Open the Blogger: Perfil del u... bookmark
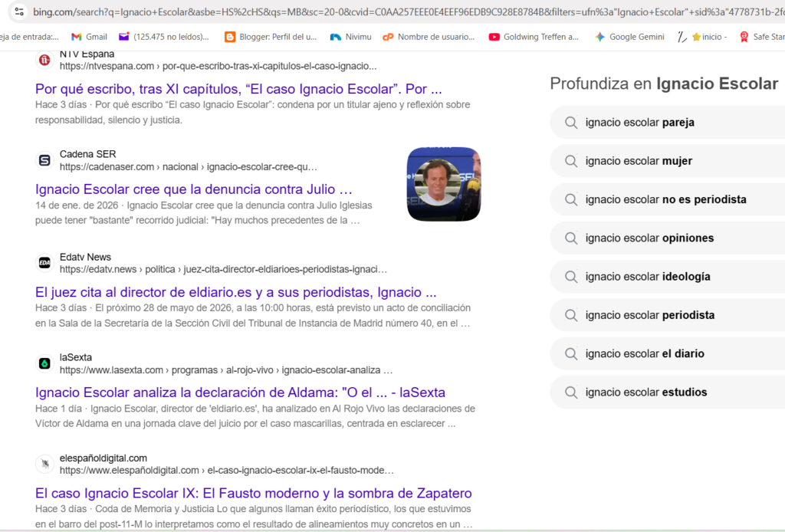 tap(271, 37)
